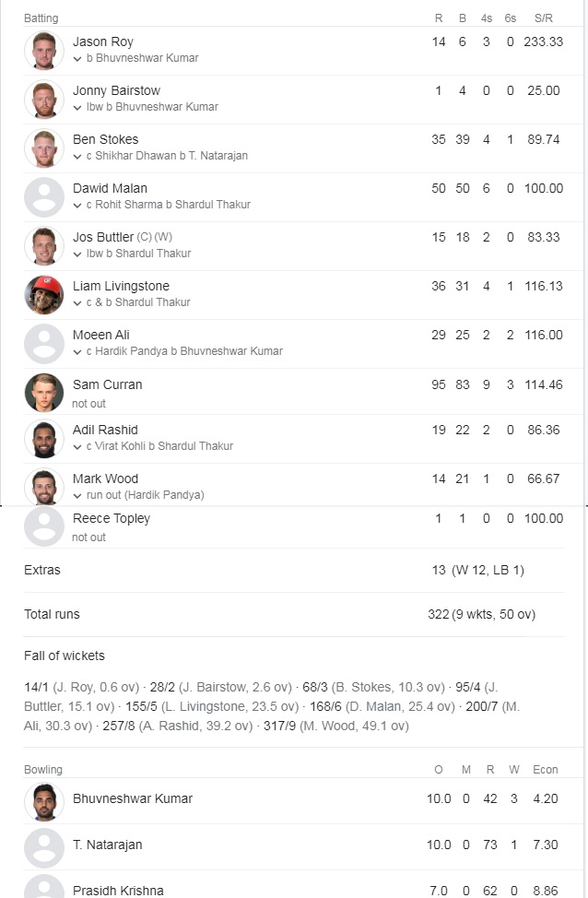Image resolution: width=588 pixels, height=898 pixels.
Task: Click the Adil Rashid player name
Action: coord(105,430)
